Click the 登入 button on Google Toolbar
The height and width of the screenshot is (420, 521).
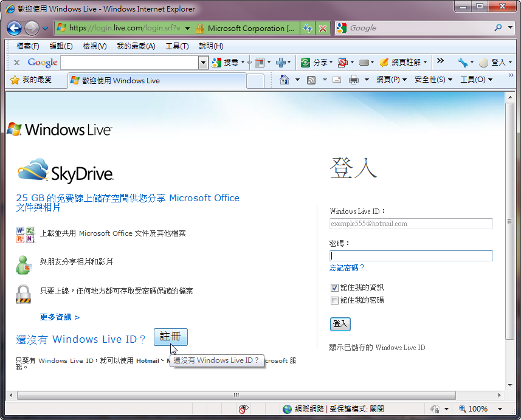click(493, 62)
